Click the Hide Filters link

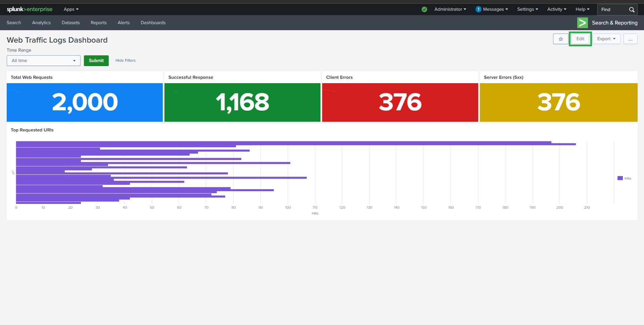[x=126, y=61]
